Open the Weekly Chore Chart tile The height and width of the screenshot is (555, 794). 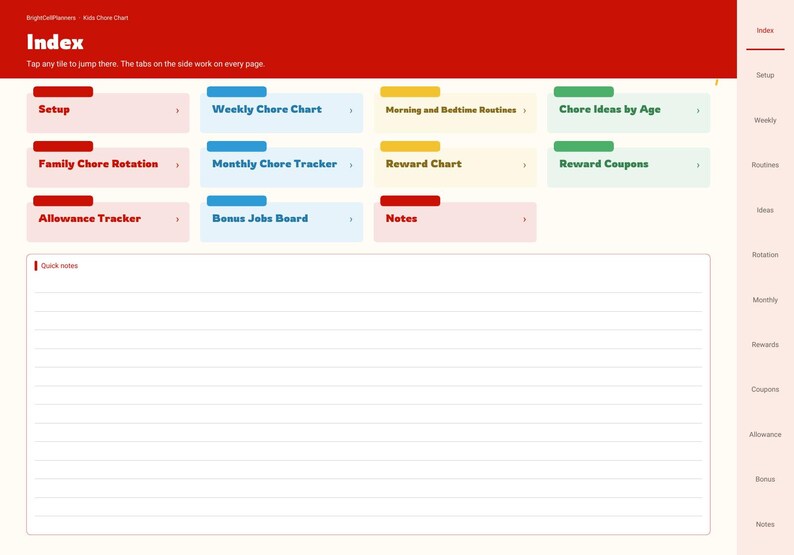[x=282, y=112]
